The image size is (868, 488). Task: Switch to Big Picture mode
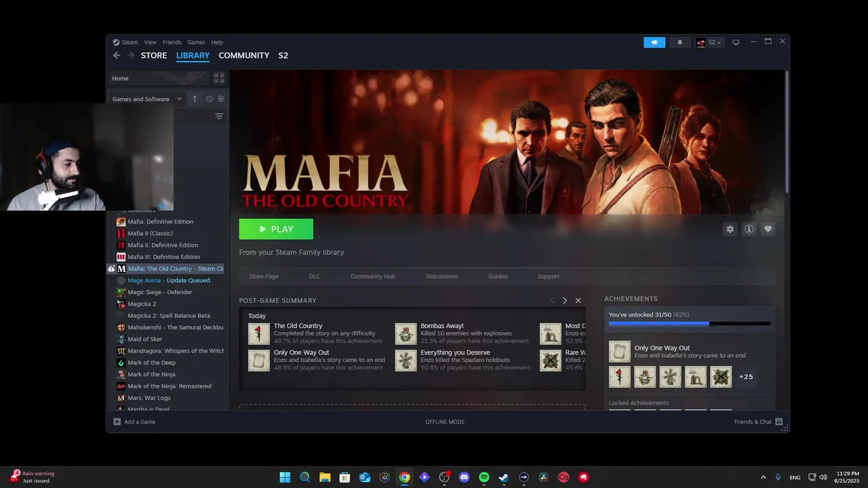tap(736, 42)
